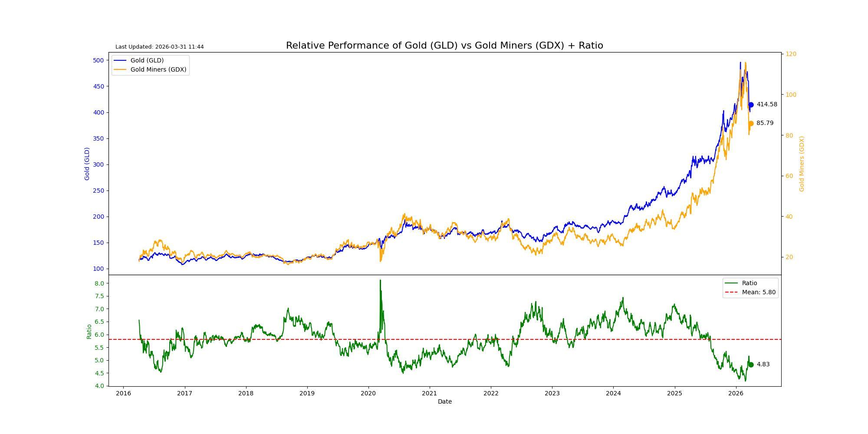Click the green Ratio endpoint marker dot

[751, 365]
